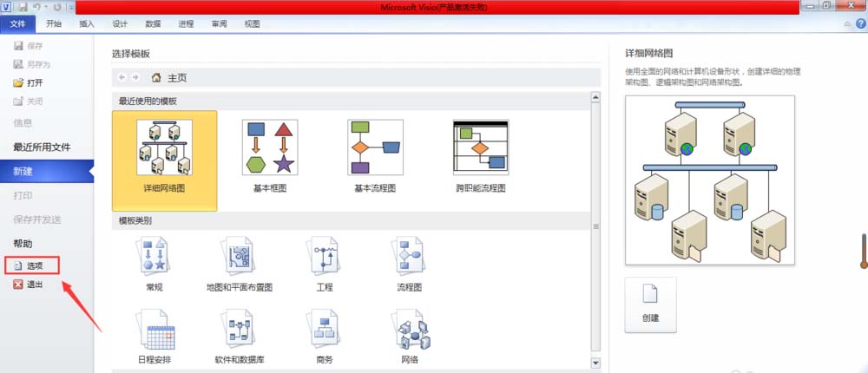Viewport: 868px width, 373px height.
Task: Click the template list scroll down arrow
Action: (595, 363)
